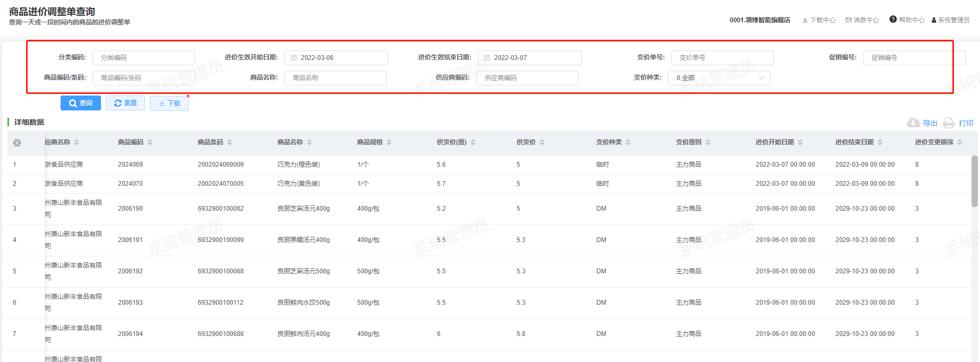Click product name 良厨芝麻汤元400g

[x=303, y=209]
